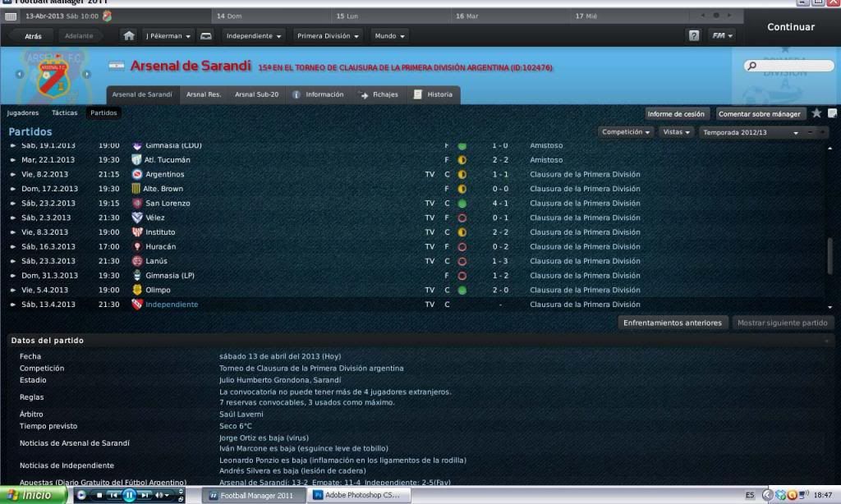Click the Independiente club badge in the fixture list
The height and width of the screenshot is (504, 841).
137,305
